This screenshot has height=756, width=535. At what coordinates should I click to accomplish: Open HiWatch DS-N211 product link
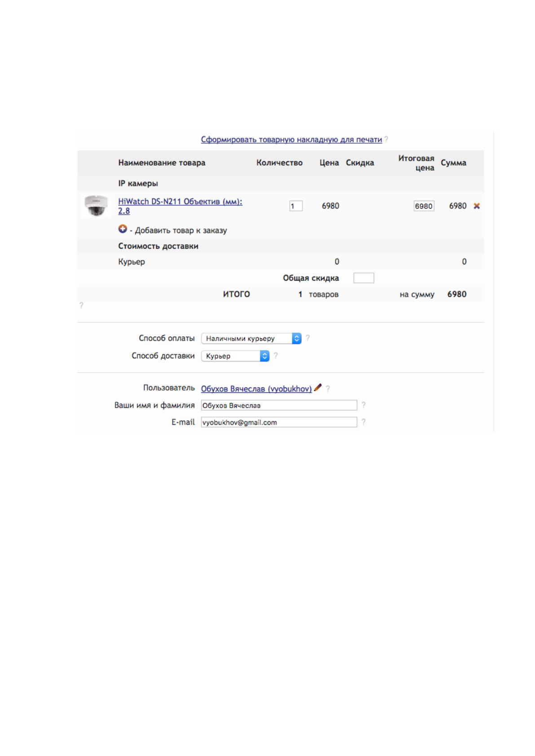tap(180, 206)
